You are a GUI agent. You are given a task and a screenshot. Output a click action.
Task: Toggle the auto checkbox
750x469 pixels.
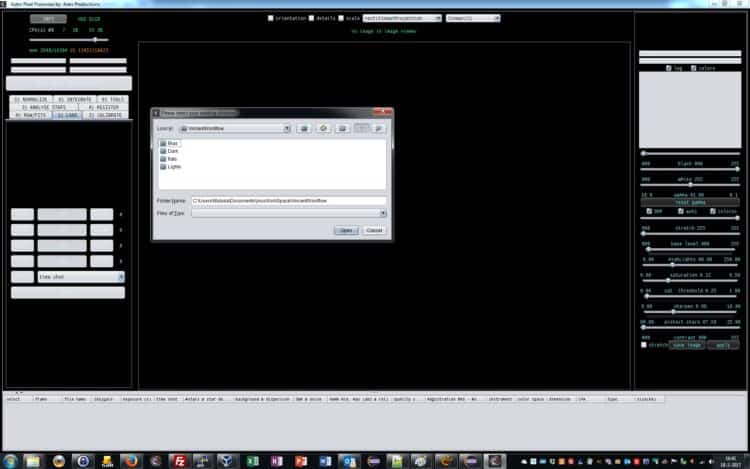click(681, 211)
